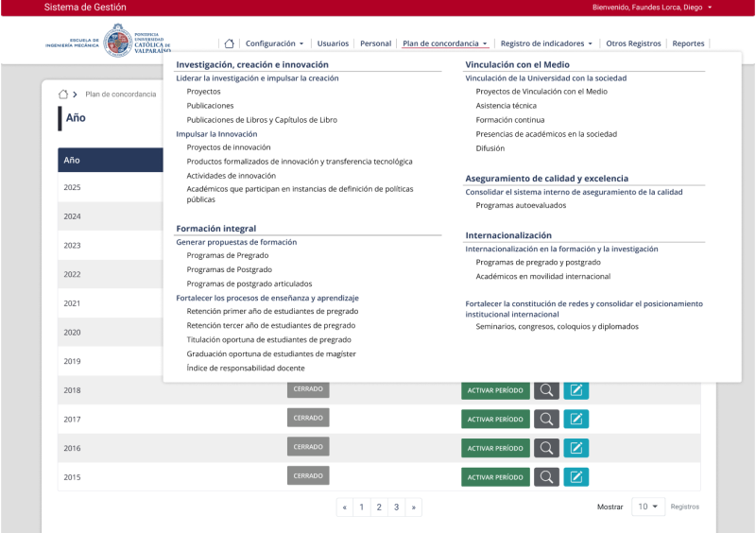Go to page 3 in pagination
Image resolution: width=756 pixels, height=533 pixels.
point(396,507)
